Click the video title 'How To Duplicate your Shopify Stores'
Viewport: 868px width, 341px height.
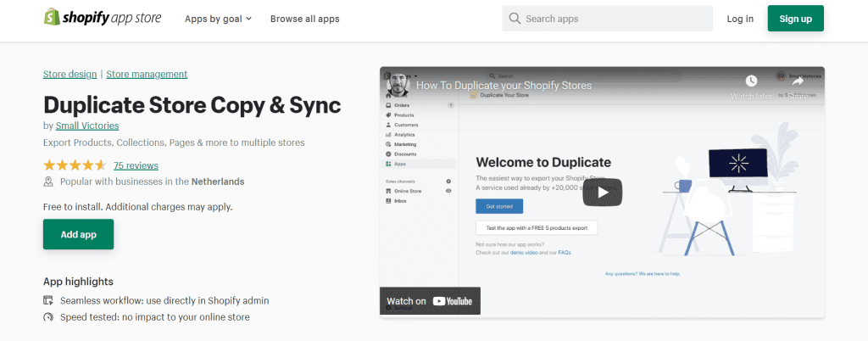tap(504, 85)
